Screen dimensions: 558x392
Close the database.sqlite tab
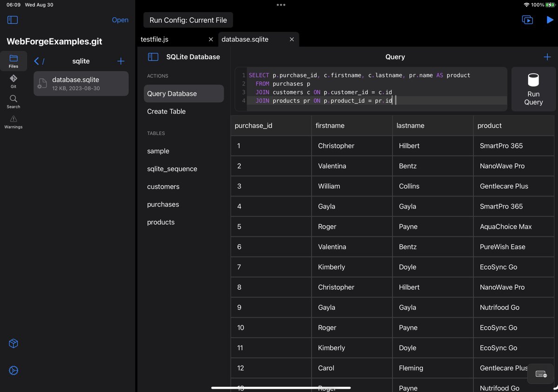pos(292,39)
